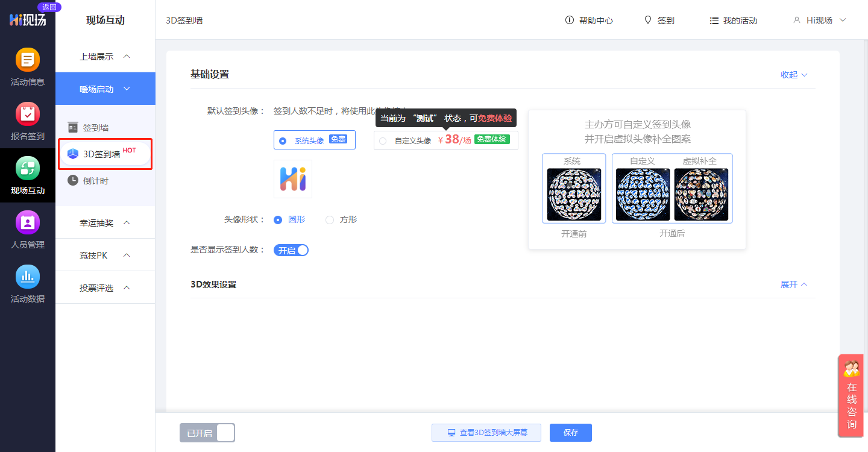Click the 保存 save button
This screenshot has height=452, width=868.
(x=570, y=432)
